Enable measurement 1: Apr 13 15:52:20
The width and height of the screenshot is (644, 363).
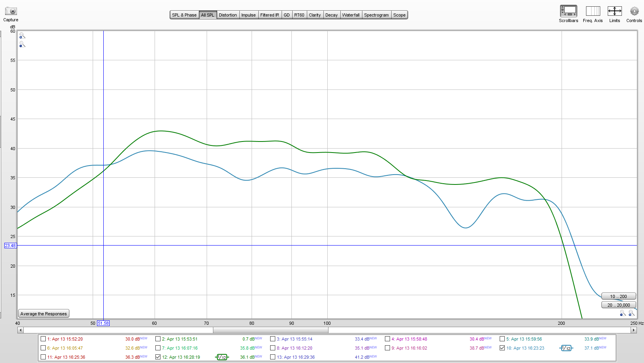click(x=43, y=339)
